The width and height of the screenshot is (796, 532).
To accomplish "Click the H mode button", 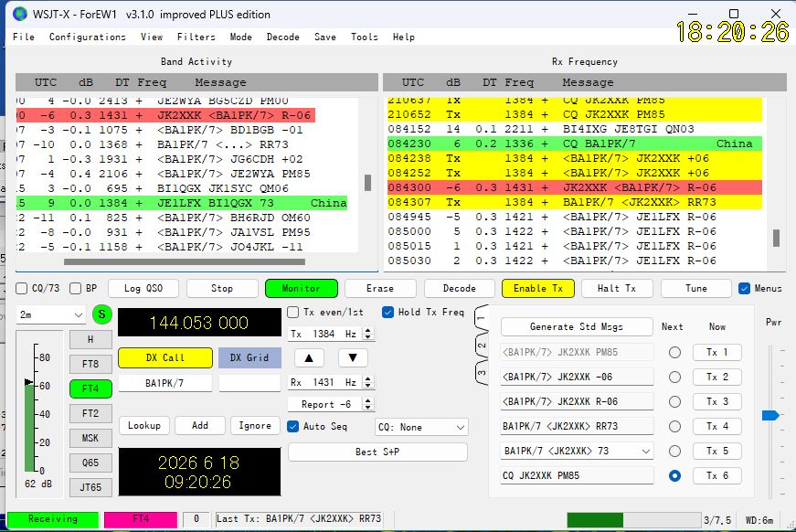I will click(x=90, y=340).
